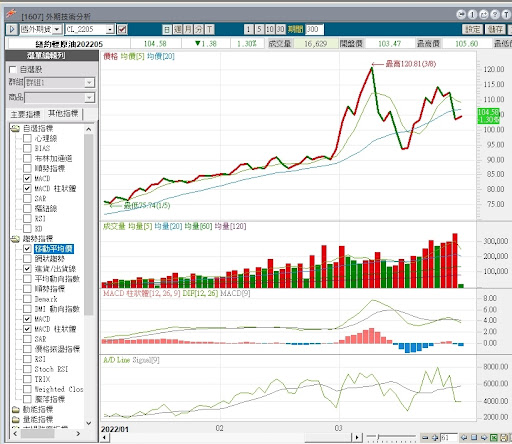The image size is (512, 444).
Task: Collapse the 趨勢指標 folder
Action: (x=15, y=239)
